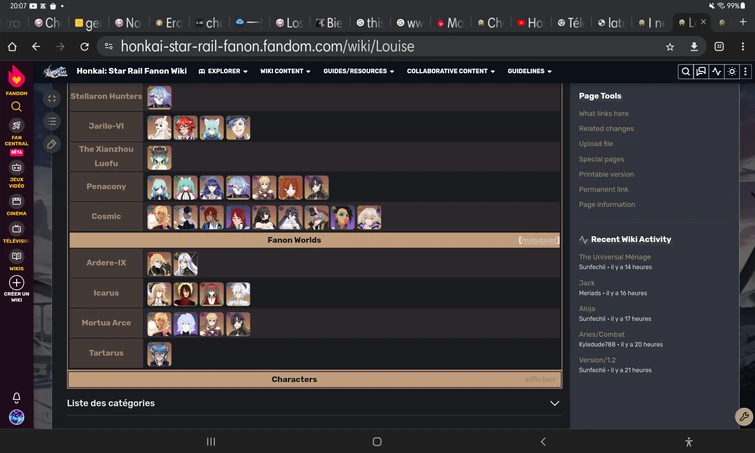Open What links here

pyautogui.click(x=603, y=114)
